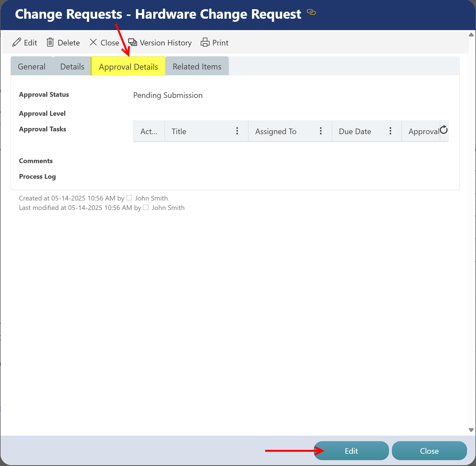Switch to the Related Items tab
This screenshot has width=476, height=466.
click(x=197, y=67)
